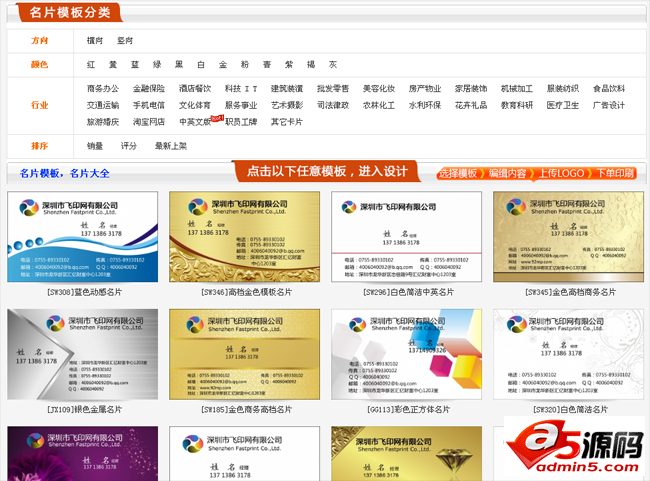Sort templates by 销量
The image size is (650, 481).
point(95,146)
